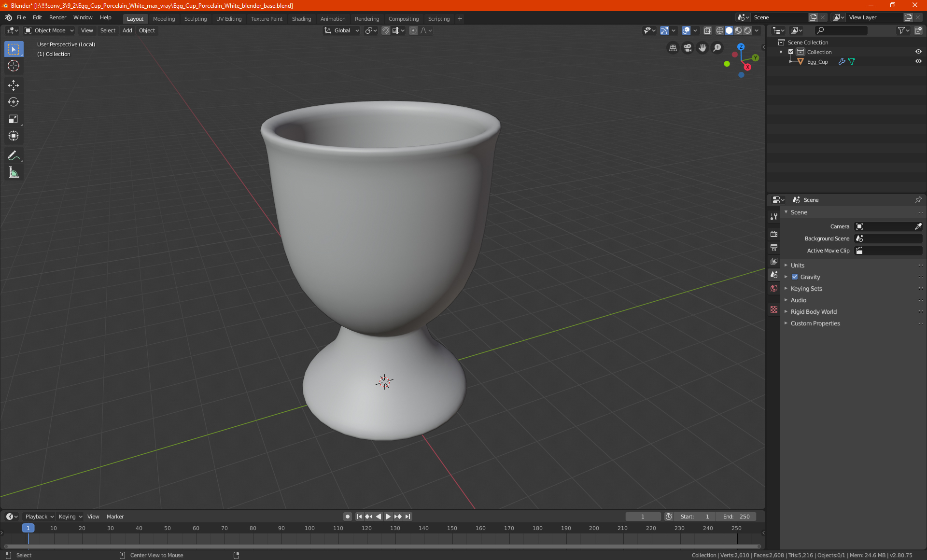Image resolution: width=927 pixels, height=560 pixels.
Task: Open the Output properties tab
Action: (x=774, y=248)
